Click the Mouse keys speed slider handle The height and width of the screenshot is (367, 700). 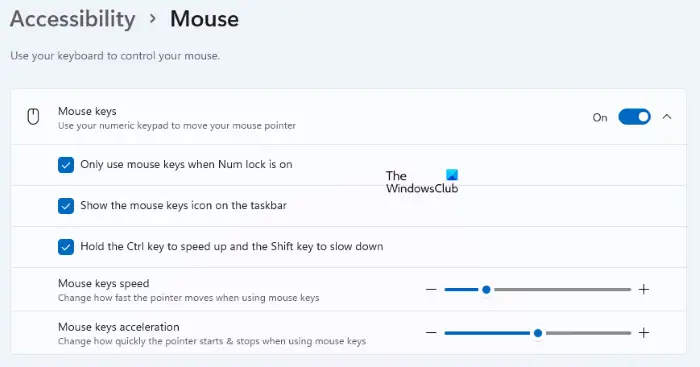pos(486,290)
